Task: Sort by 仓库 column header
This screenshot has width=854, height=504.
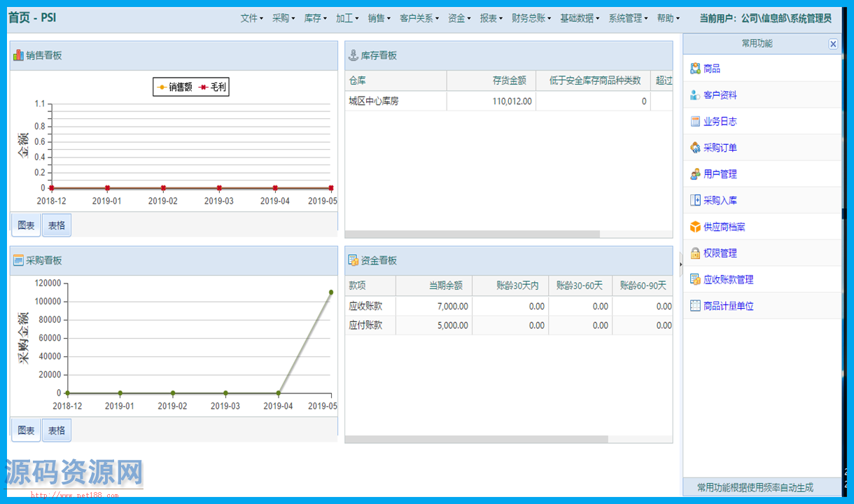Action: 395,80
